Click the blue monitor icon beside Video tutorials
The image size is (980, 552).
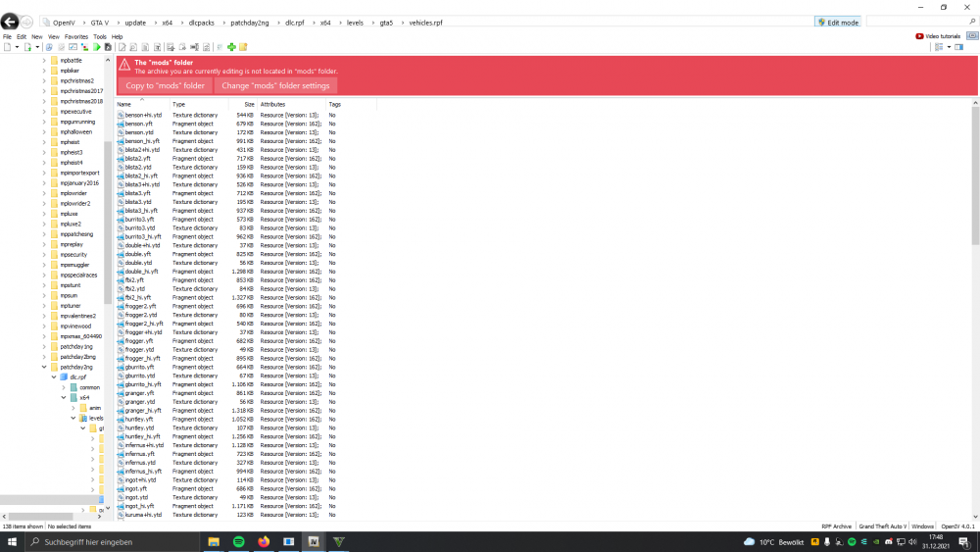972,36
